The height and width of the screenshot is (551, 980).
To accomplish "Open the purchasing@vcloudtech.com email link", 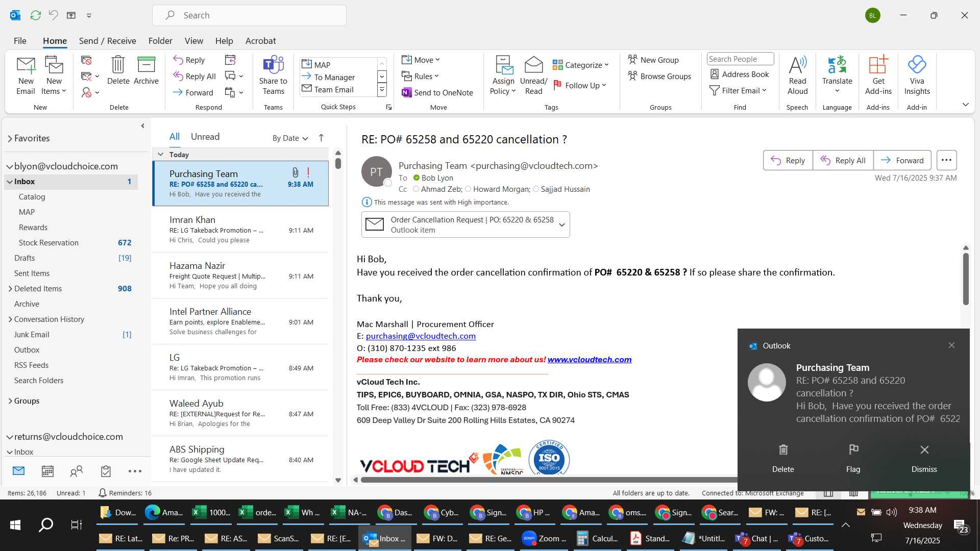I will 421,336.
